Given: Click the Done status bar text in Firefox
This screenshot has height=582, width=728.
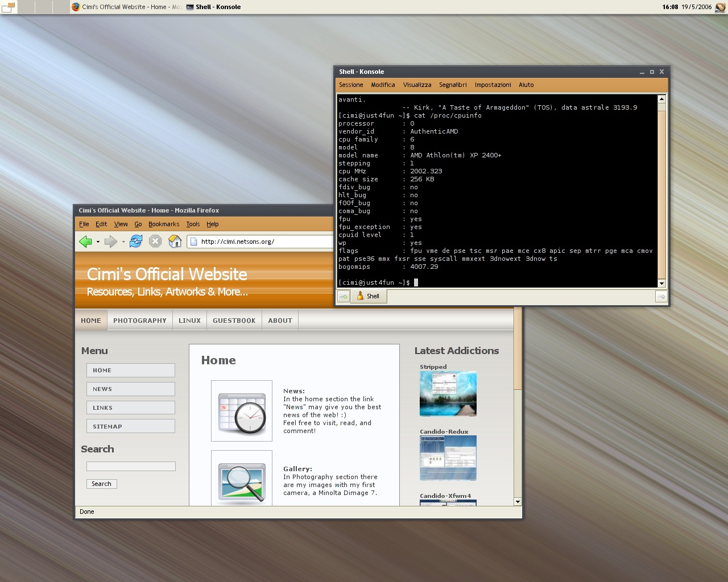Looking at the screenshot, I should (87, 512).
